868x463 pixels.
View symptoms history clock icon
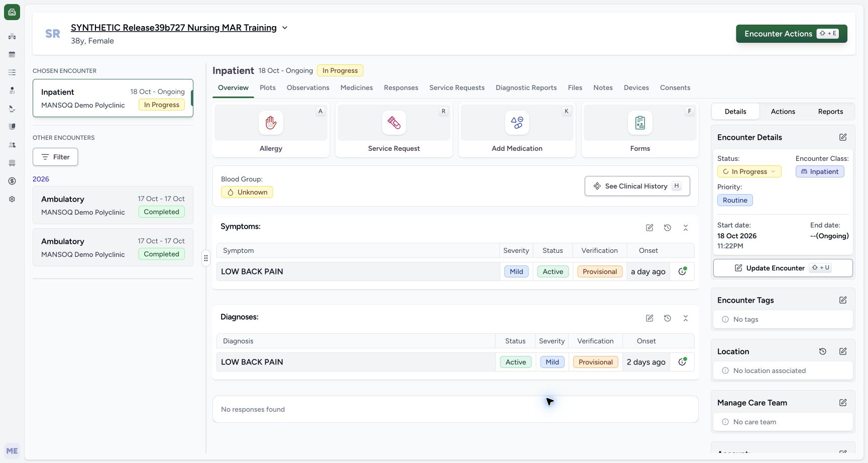[x=668, y=228]
